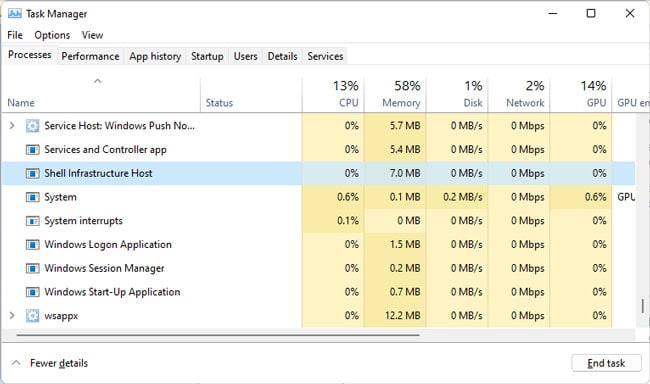Select the Windows Logon Application row
The height and width of the screenshot is (384, 650).
318,245
